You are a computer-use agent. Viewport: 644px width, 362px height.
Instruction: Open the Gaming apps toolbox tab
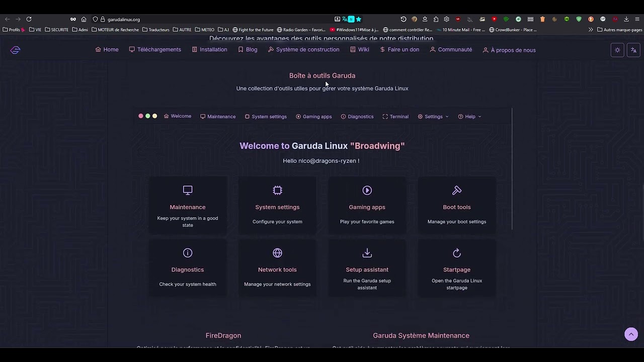pyautogui.click(x=314, y=117)
